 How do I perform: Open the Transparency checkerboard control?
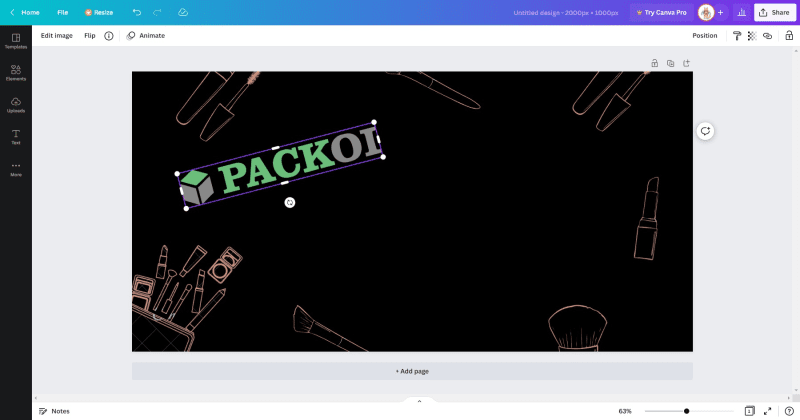point(752,35)
